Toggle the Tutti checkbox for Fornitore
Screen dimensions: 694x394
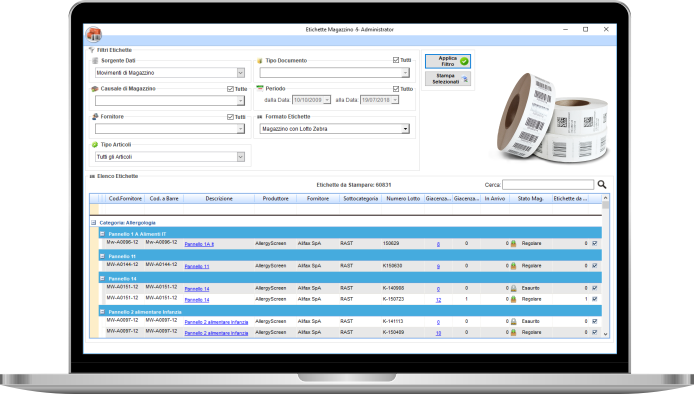(x=230, y=117)
